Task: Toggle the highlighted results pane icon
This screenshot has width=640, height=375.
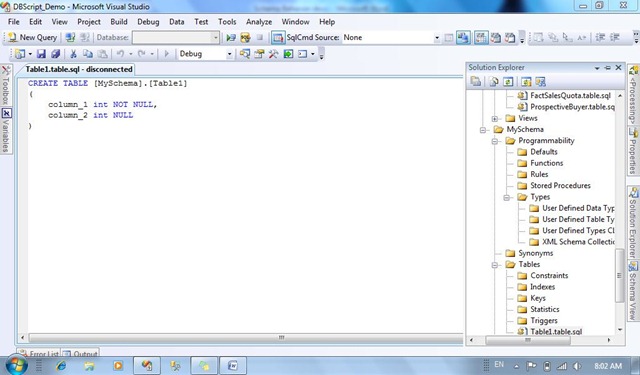Action: click(x=463, y=38)
